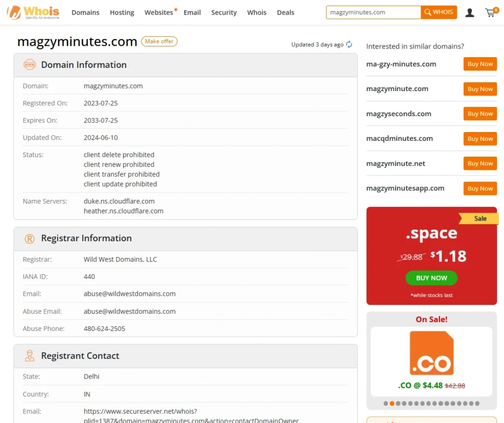Select the first carousel dot
Image resolution: width=504 pixels, height=423 pixels.
point(386,403)
